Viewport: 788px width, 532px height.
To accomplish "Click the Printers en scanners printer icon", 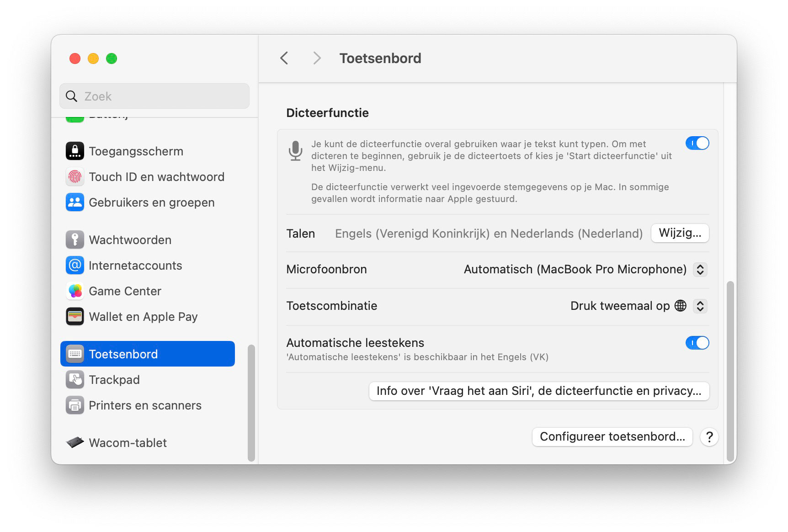I will tap(75, 405).
